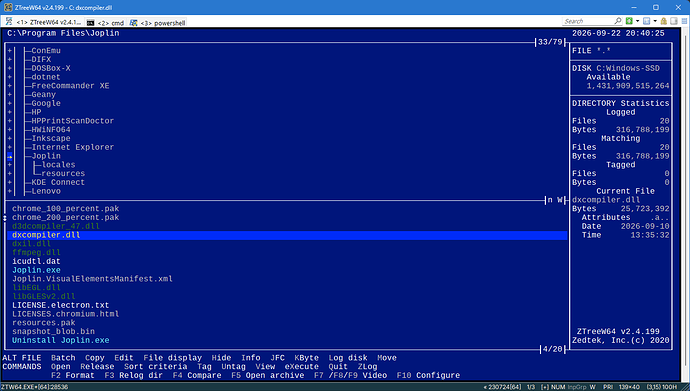The height and width of the screenshot is (391, 690).
Task: Expand the plus beside dotnet folder
Action: [x=10, y=77]
